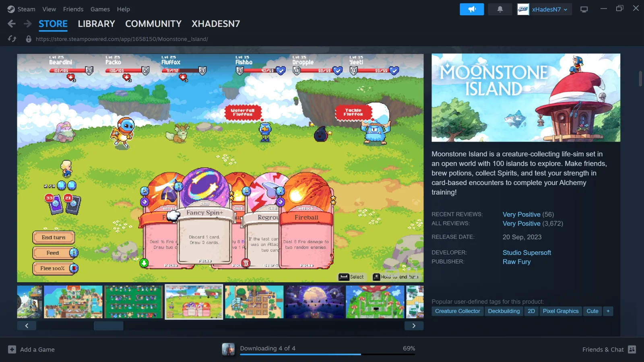Open the Help menu
Viewport: 644px width, 362px height.
pyautogui.click(x=123, y=9)
